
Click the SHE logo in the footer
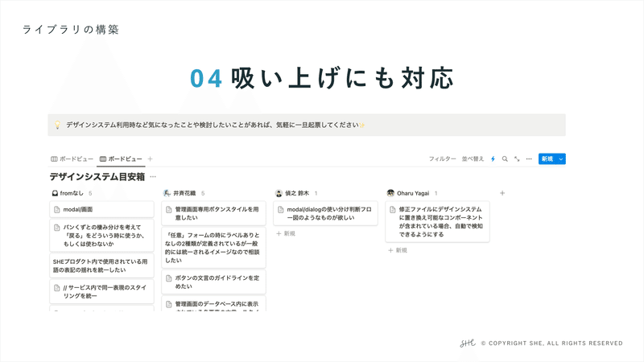[x=468, y=343]
